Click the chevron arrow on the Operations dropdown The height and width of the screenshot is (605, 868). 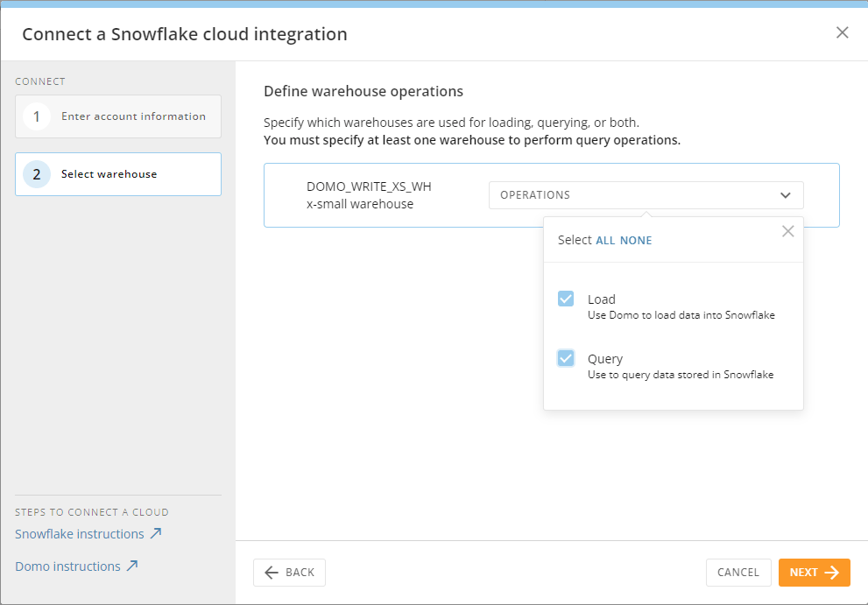tap(786, 195)
